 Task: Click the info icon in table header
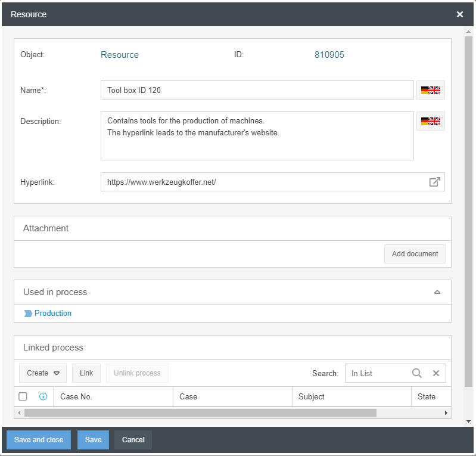[x=43, y=396]
